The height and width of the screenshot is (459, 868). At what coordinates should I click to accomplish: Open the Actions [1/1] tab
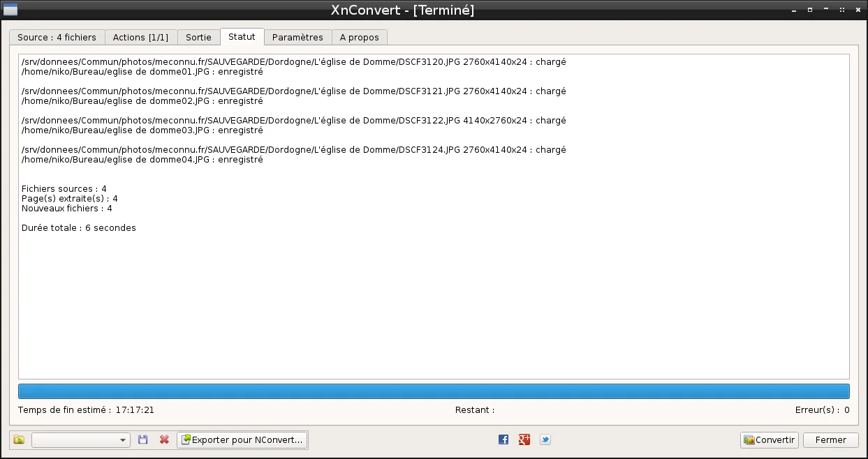pyautogui.click(x=141, y=37)
